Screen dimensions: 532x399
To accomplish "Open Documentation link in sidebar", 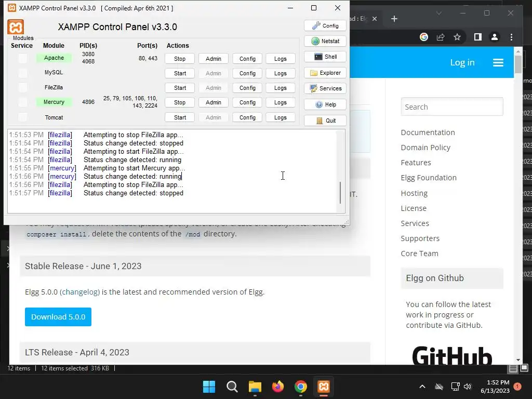I will click(428, 132).
